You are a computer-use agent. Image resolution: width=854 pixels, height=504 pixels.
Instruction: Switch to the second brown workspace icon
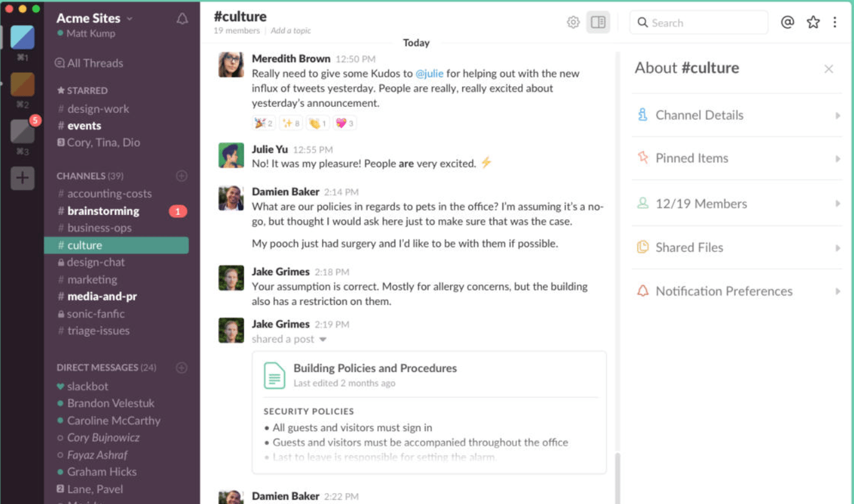pos(22,84)
